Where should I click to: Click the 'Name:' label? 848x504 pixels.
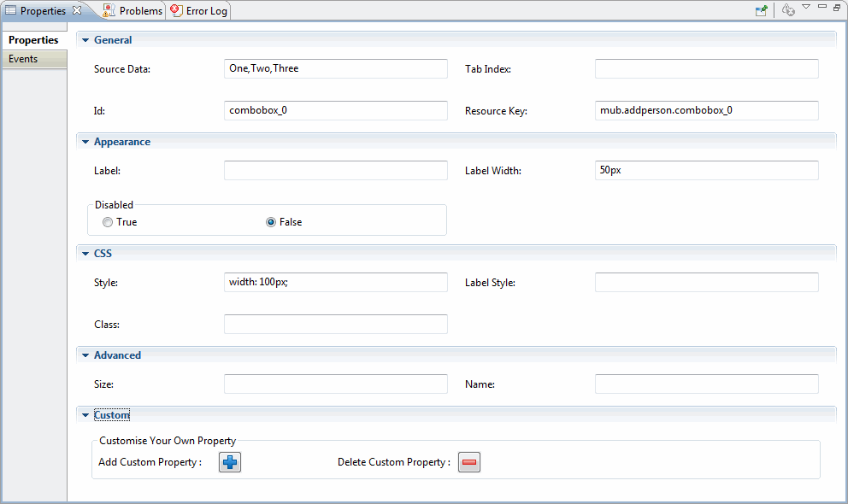480,384
